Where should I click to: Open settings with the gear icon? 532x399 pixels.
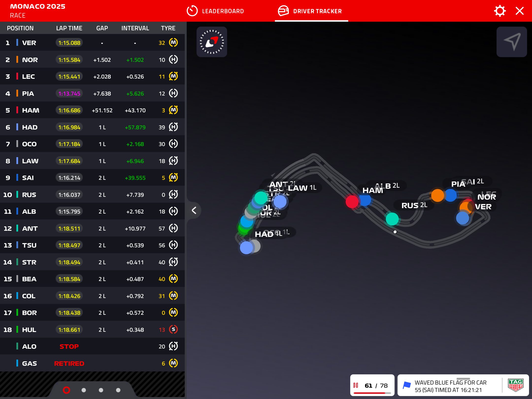pyautogui.click(x=500, y=11)
